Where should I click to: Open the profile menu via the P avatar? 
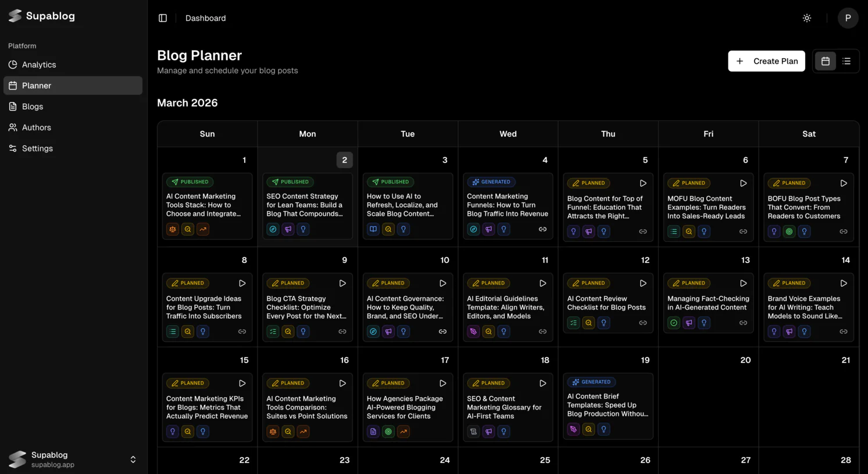tap(848, 18)
